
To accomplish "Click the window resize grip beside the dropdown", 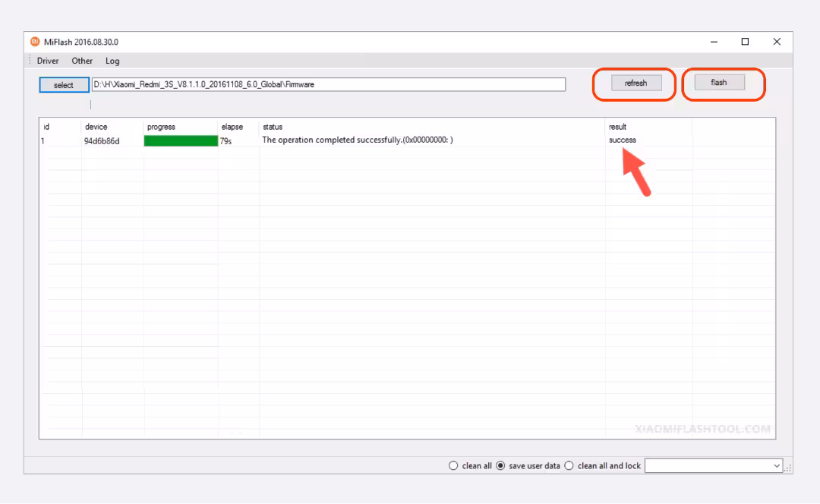I will (787, 468).
